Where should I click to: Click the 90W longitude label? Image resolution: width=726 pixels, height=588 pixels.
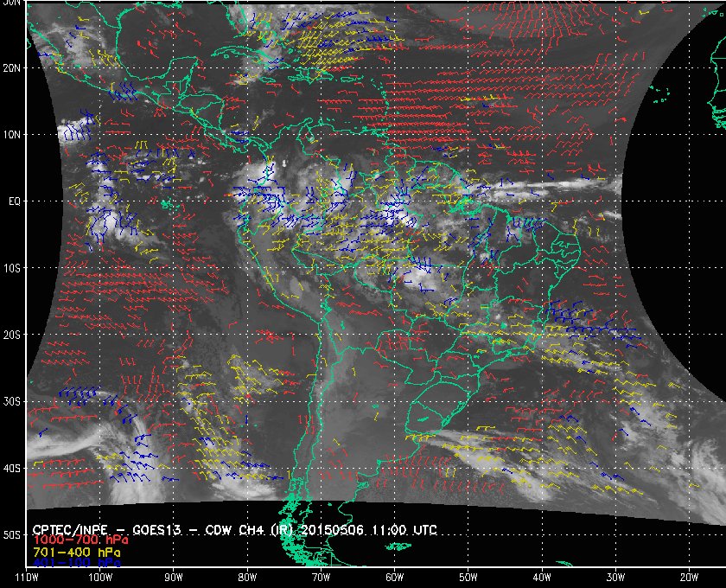click(174, 578)
